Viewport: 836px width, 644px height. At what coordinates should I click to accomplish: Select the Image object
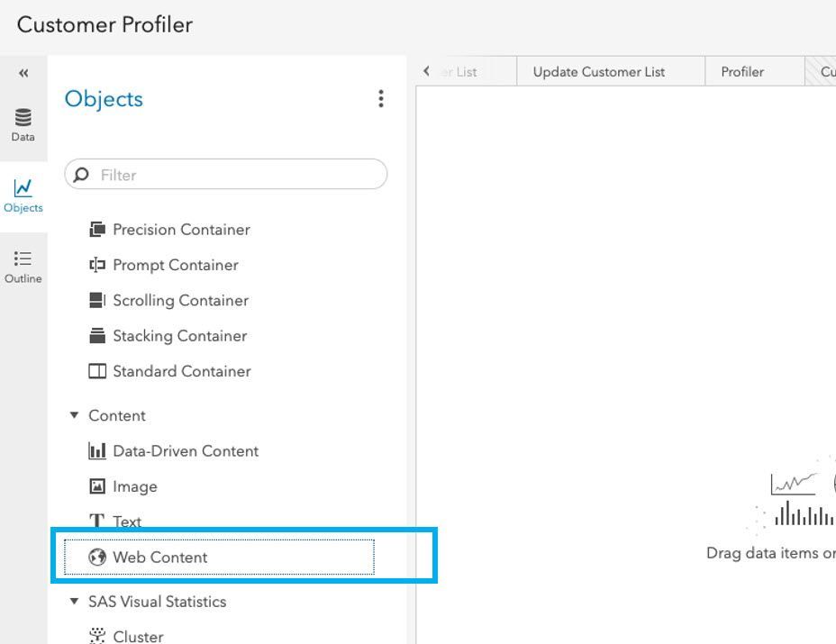tap(134, 486)
